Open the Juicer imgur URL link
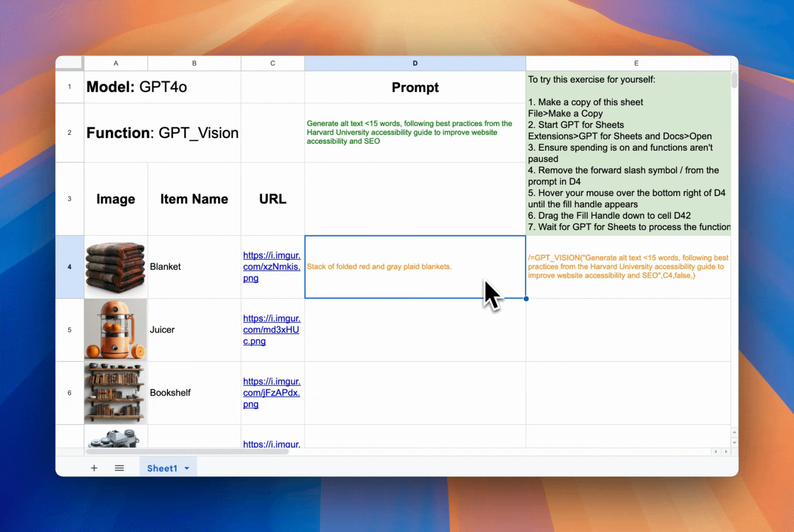This screenshot has height=532, width=794. 271,330
